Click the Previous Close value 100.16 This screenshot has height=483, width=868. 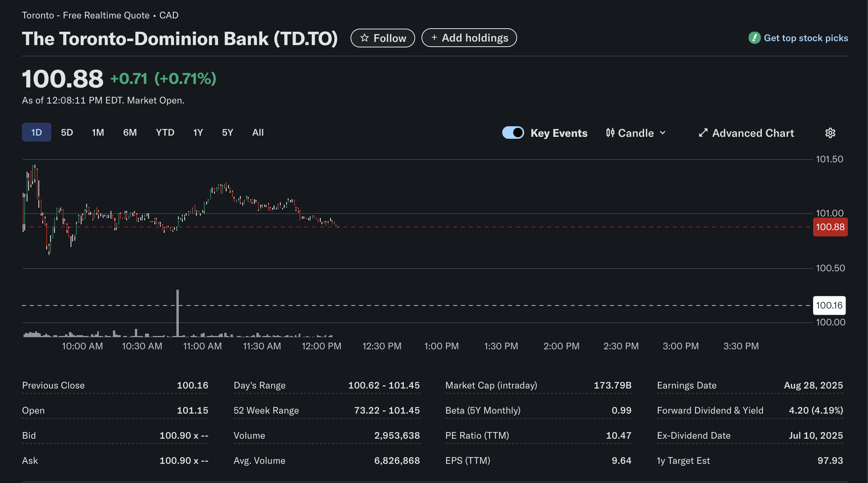(x=192, y=385)
